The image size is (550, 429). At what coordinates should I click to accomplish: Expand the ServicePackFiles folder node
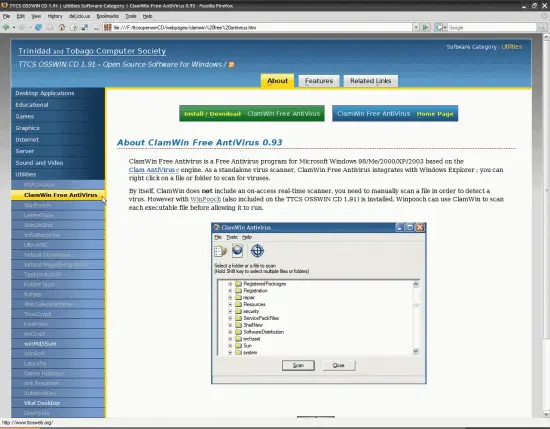pyautogui.click(x=230, y=318)
